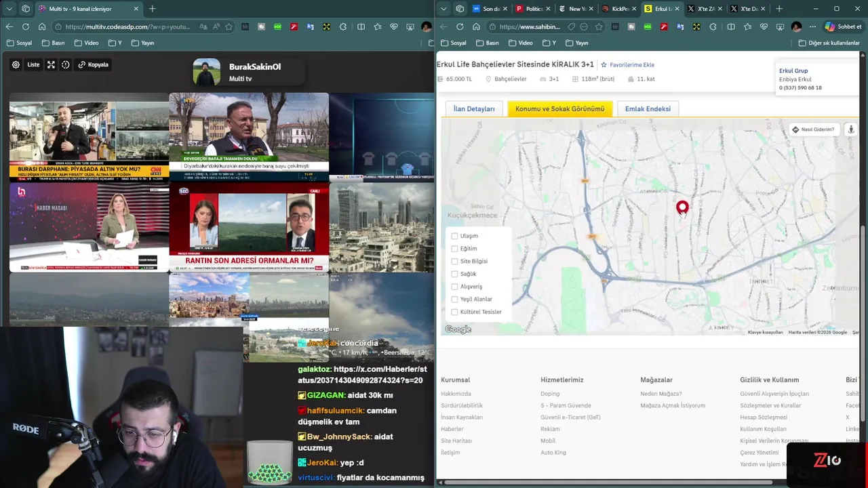Open Extensions puzzle icon in right browser
868x488 pixels.
tap(713, 26)
